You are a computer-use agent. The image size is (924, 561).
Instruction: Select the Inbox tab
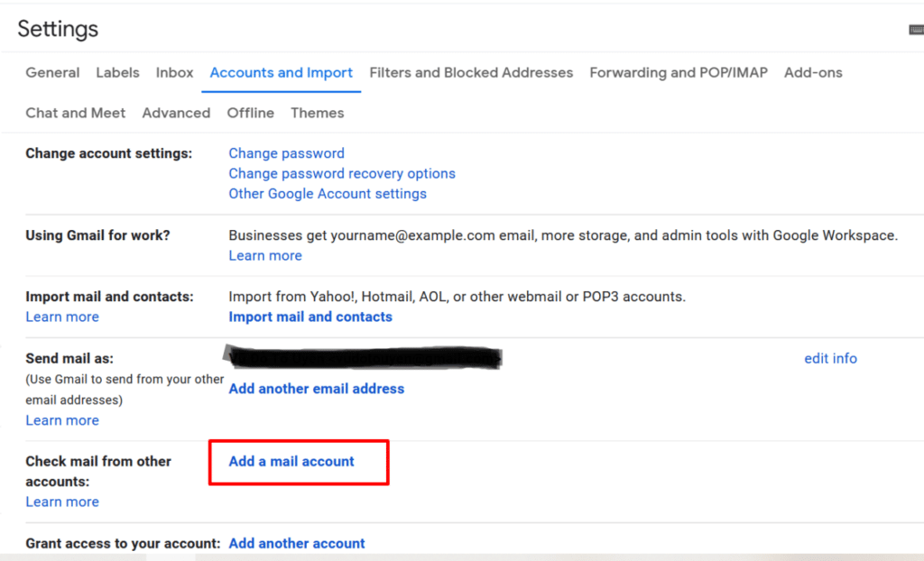(174, 72)
